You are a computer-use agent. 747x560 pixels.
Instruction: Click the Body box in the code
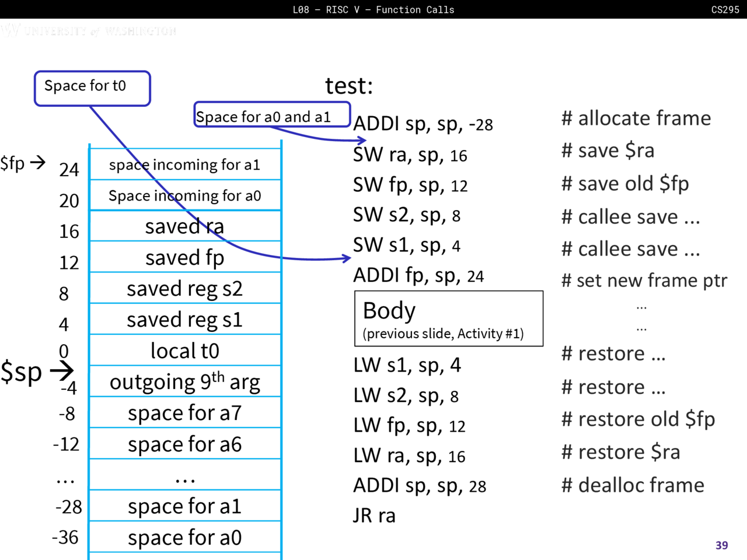click(x=448, y=318)
